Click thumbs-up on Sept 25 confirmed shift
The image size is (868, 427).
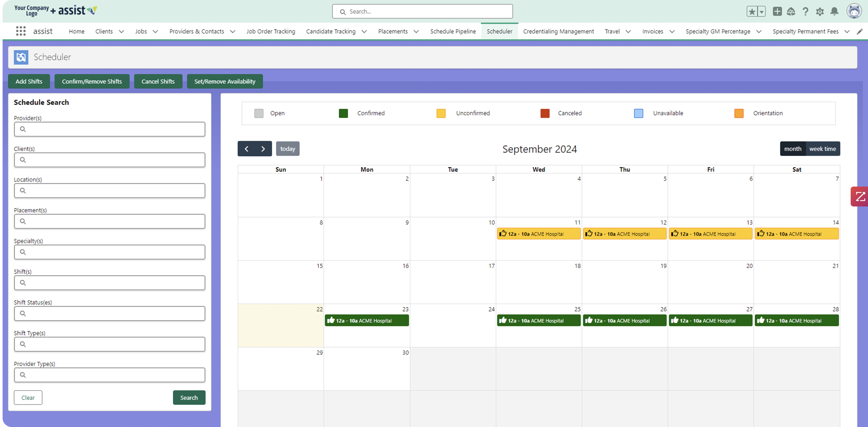pos(503,320)
